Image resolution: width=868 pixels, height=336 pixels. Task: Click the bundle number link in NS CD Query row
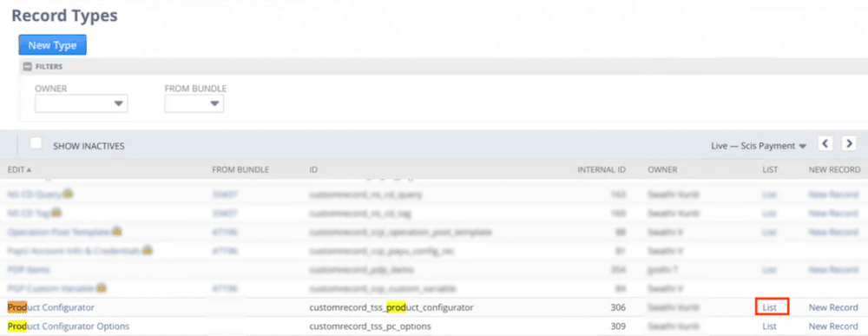click(x=226, y=194)
